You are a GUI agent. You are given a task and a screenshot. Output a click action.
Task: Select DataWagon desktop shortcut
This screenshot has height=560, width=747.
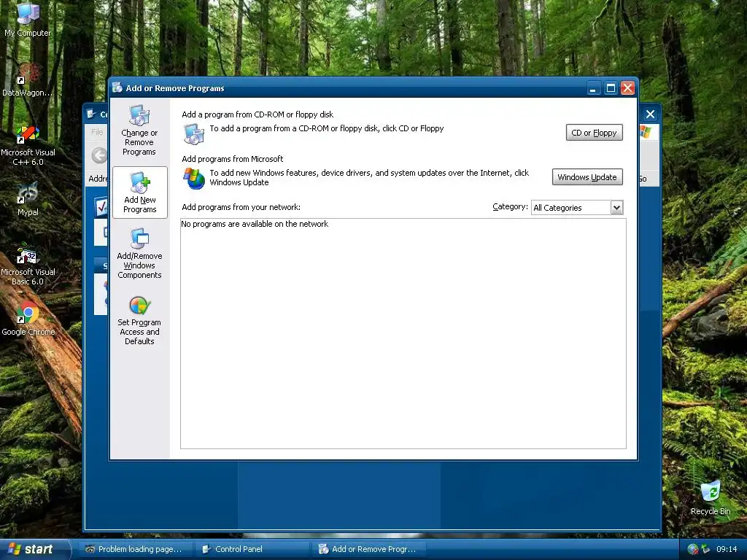tap(28, 80)
